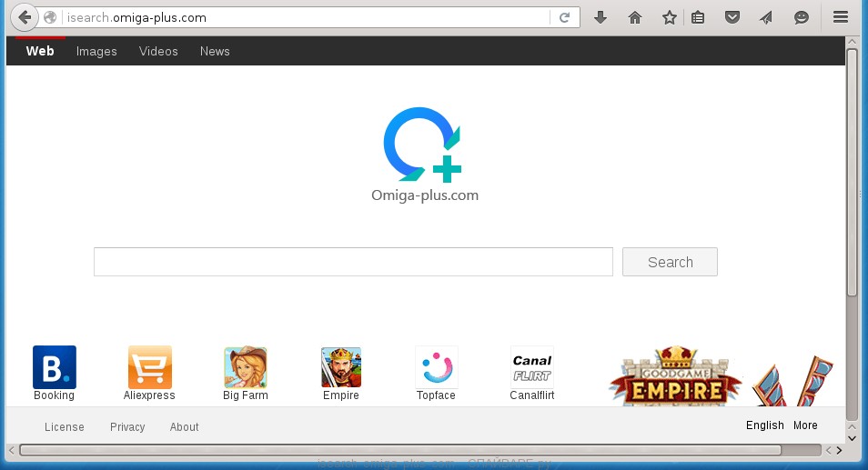This screenshot has width=868, height=470.
Task: Open the Topface shortcut icon
Action: [x=436, y=367]
